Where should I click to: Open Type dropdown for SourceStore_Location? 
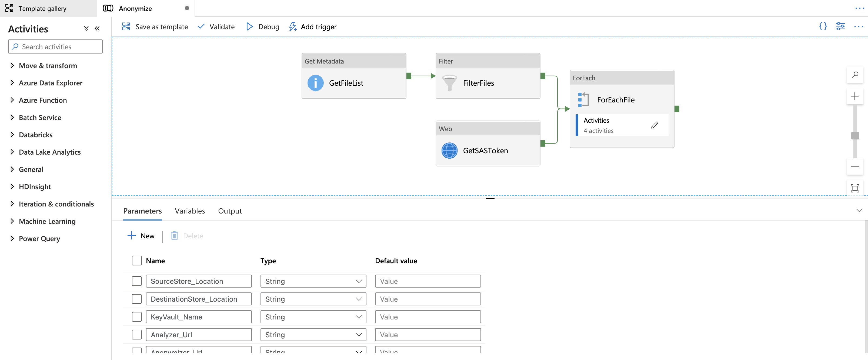[313, 281]
